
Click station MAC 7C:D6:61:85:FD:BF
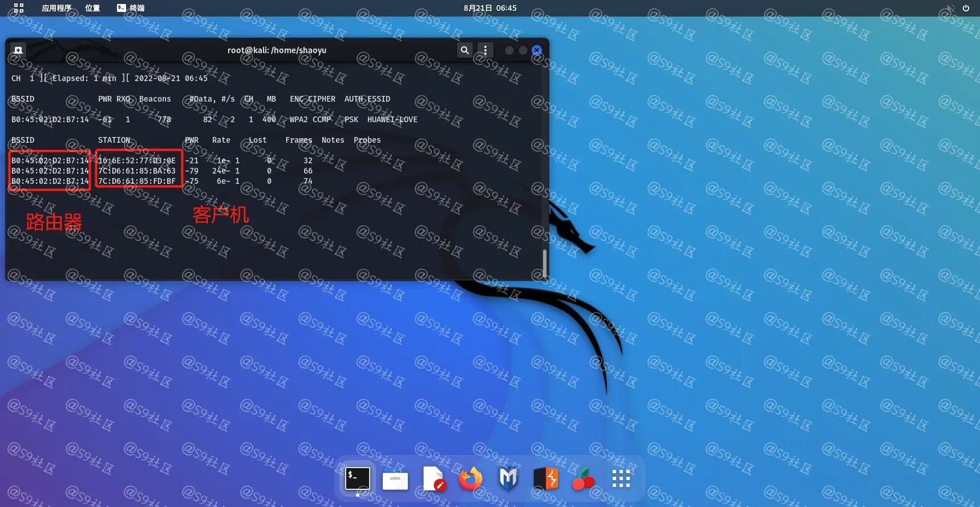pyautogui.click(x=137, y=181)
